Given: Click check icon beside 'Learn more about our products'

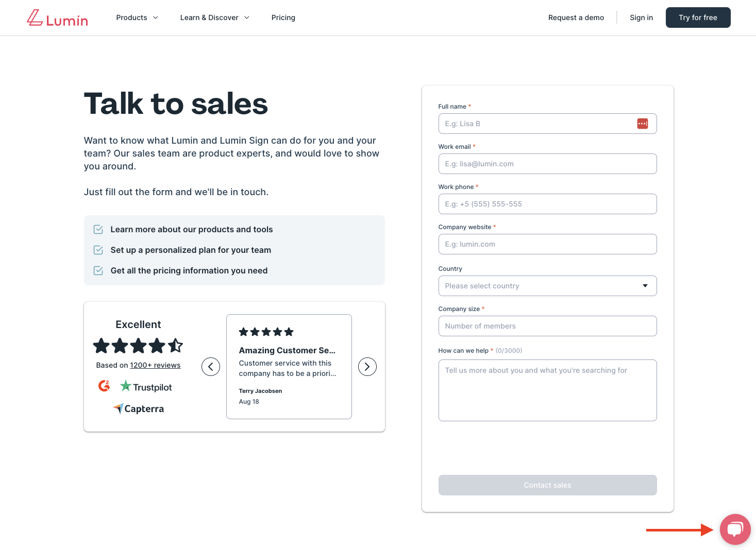Looking at the screenshot, I should (x=98, y=230).
